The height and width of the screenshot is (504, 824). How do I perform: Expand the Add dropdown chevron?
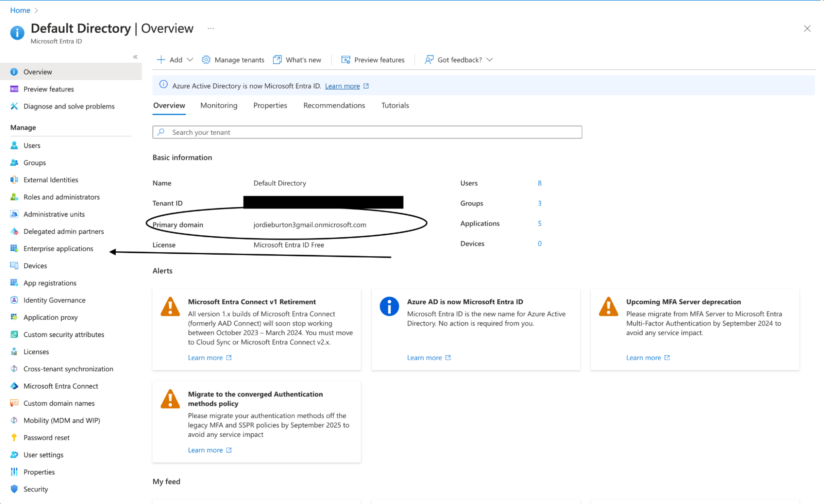coord(190,60)
